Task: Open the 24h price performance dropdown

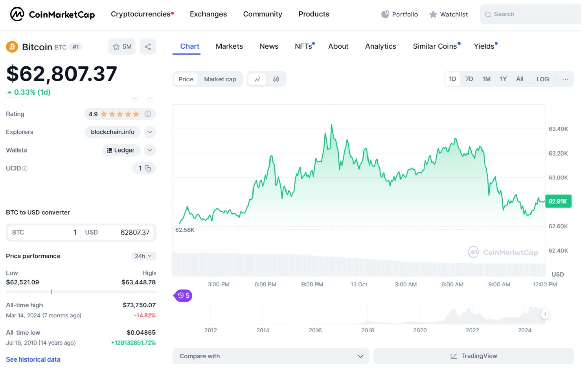Action: (x=143, y=256)
